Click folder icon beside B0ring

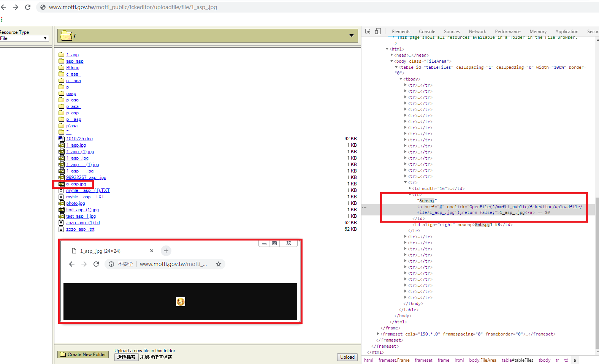click(x=61, y=68)
